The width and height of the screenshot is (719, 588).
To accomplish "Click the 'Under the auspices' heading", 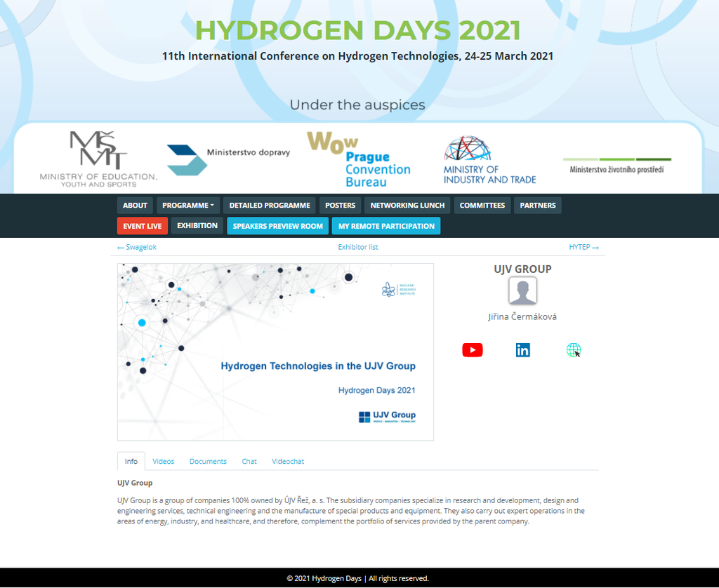I will pyautogui.click(x=357, y=105).
